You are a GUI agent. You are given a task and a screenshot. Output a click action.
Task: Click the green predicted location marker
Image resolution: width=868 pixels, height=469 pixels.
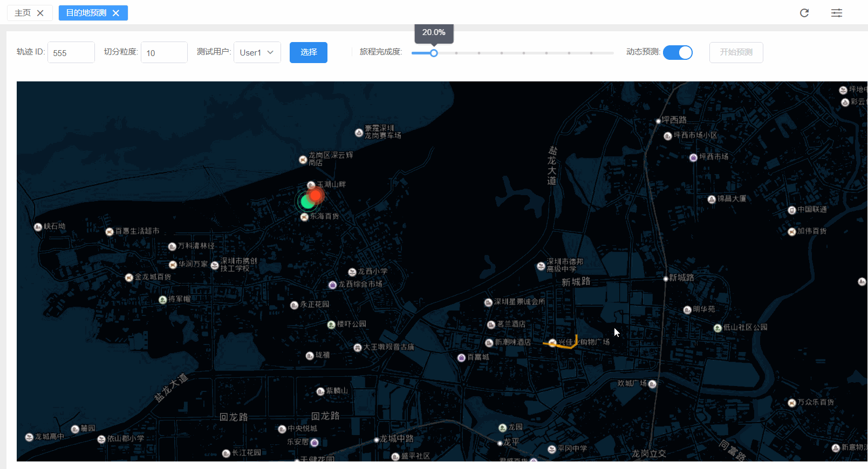pos(306,202)
